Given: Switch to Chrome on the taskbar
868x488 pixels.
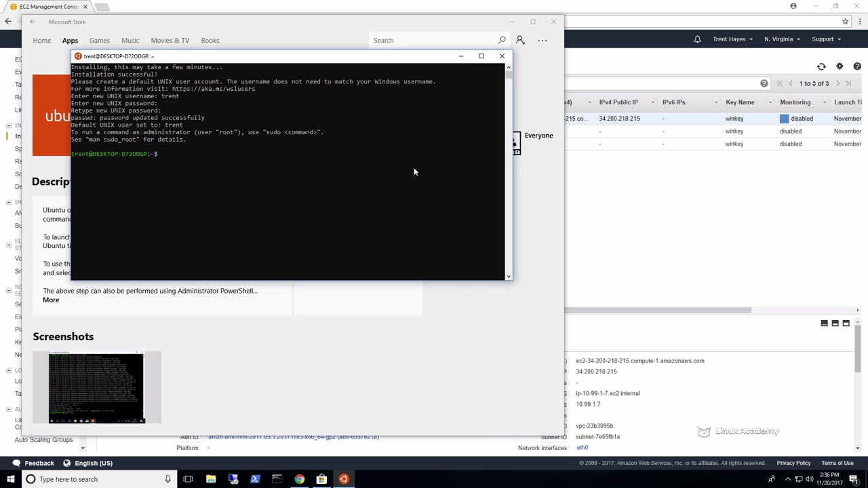Looking at the screenshot, I should [299, 479].
